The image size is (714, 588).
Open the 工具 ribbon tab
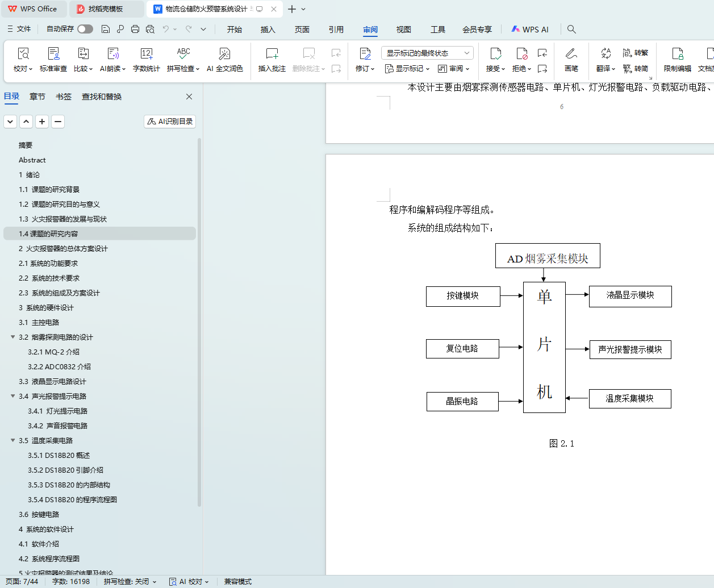438,30
